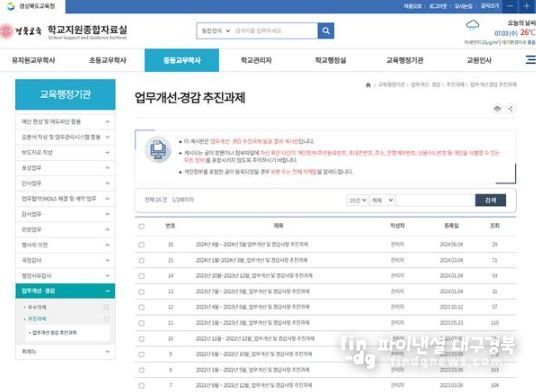
Task: Open post 11, 2023년 1월 - 2023년 3월
Action: pyautogui.click(x=253, y=323)
